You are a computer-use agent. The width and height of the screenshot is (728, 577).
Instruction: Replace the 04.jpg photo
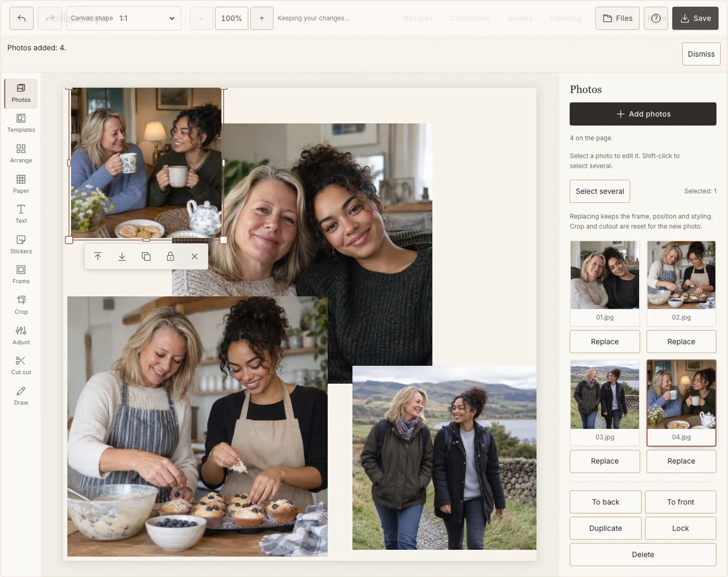point(681,461)
